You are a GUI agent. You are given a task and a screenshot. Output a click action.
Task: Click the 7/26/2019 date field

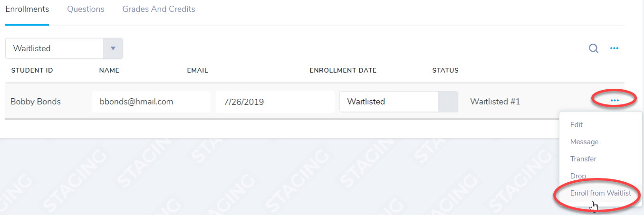[x=274, y=102]
